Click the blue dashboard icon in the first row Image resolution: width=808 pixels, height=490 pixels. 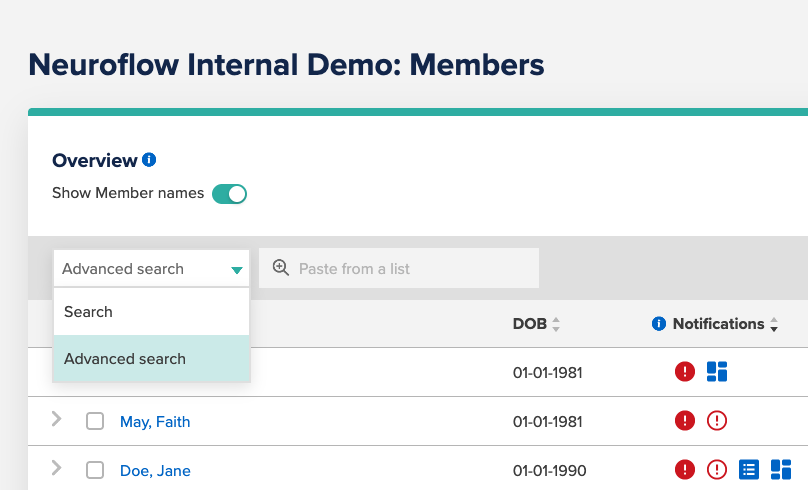click(717, 371)
